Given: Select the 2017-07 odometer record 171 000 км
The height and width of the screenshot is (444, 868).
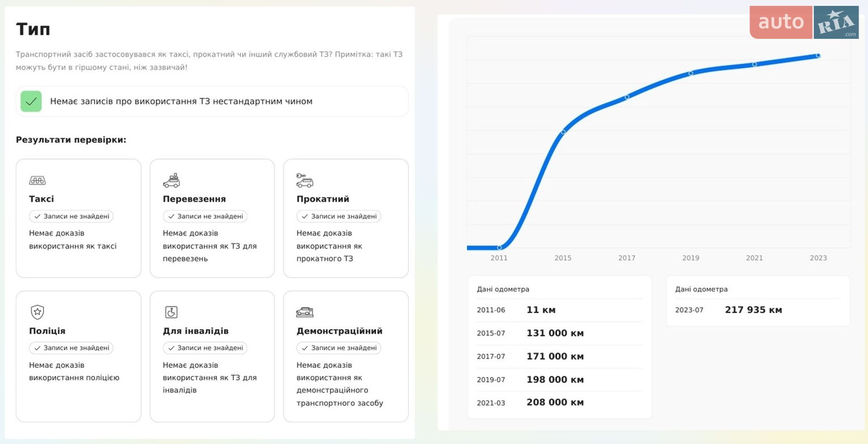Looking at the screenshot, I should [x=560, y=356].
